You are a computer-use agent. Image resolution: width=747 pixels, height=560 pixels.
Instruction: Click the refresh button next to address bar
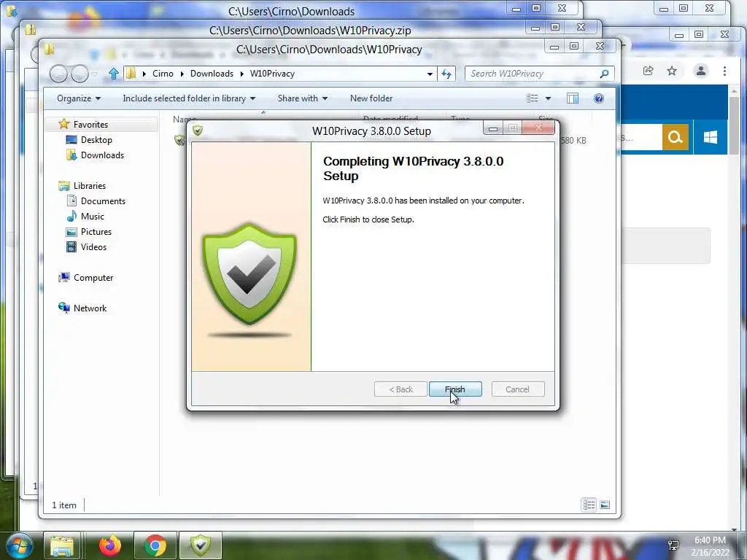click(x=446, y=74)
